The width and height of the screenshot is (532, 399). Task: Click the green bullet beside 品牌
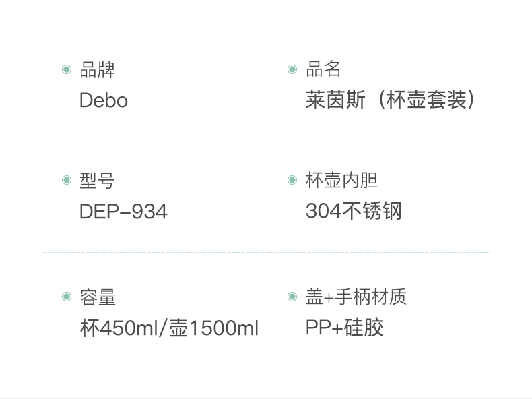click(x=67, y=69)
